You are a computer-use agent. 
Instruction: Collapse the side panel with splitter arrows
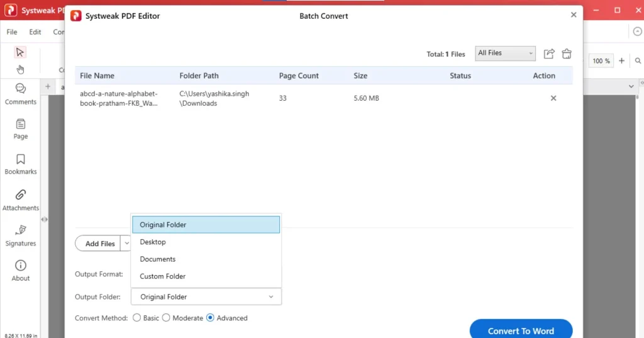tap(45, 220)
